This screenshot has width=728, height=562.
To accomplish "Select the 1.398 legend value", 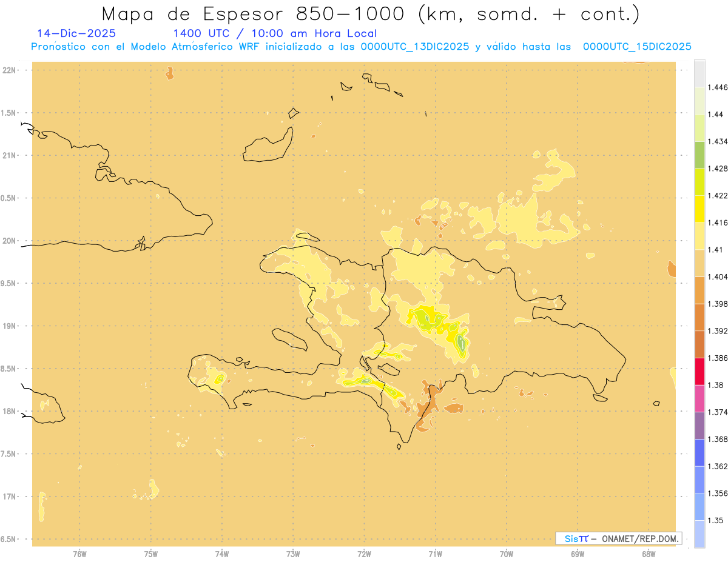I will (x=718, y=304).
